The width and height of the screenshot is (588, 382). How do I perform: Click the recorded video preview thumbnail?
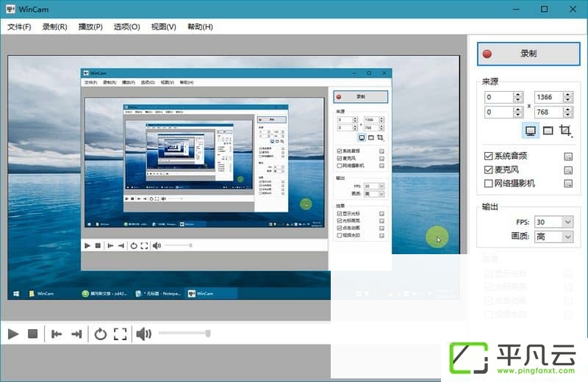233,177
